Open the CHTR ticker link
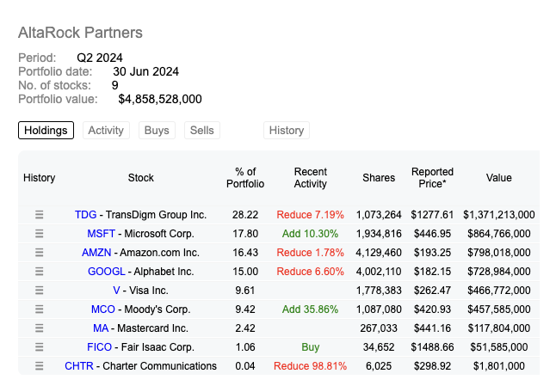 click(x=79, y=366)
